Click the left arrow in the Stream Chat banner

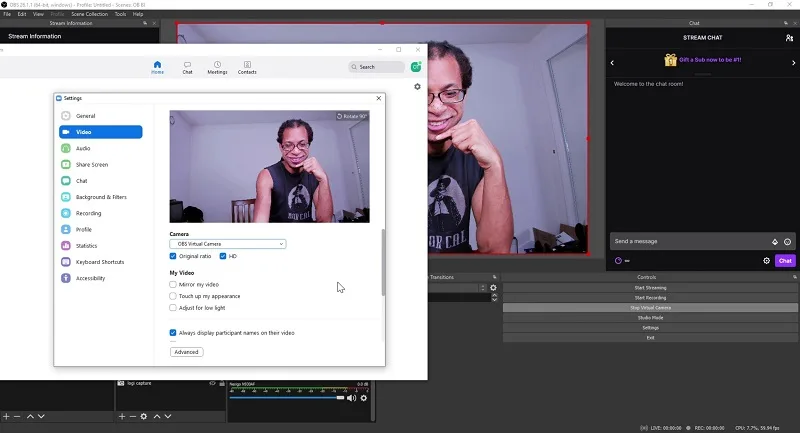pyautogui.click(x=612, y=63)
